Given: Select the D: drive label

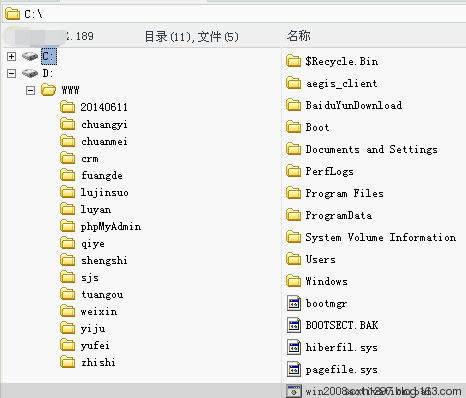Looking at the screenshot, I should 48,73.
